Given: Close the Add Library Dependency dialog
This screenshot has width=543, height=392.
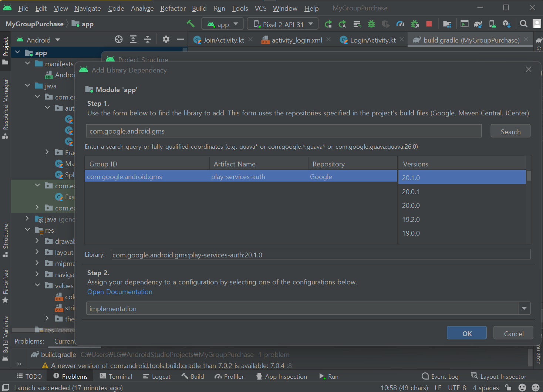Looking at the screenshot, I should click(528, 69).
